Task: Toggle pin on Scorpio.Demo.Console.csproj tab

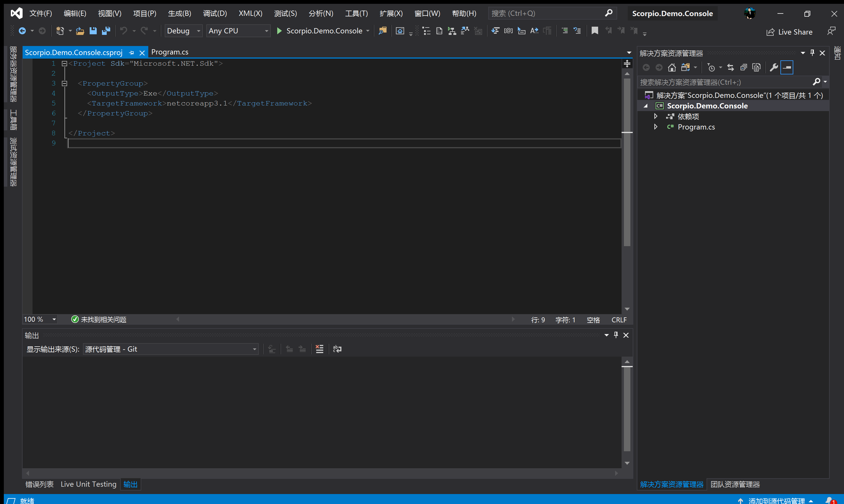Action: click(x=132, y=53)
